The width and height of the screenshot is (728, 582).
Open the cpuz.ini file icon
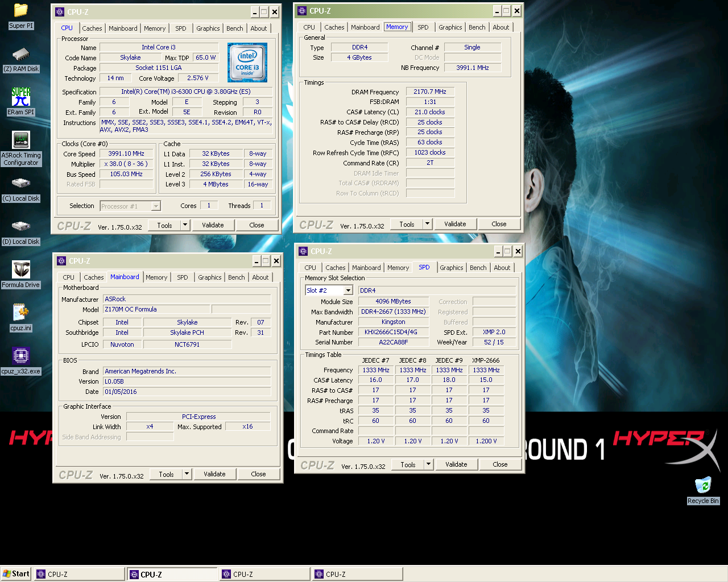(x=21, y=312)
